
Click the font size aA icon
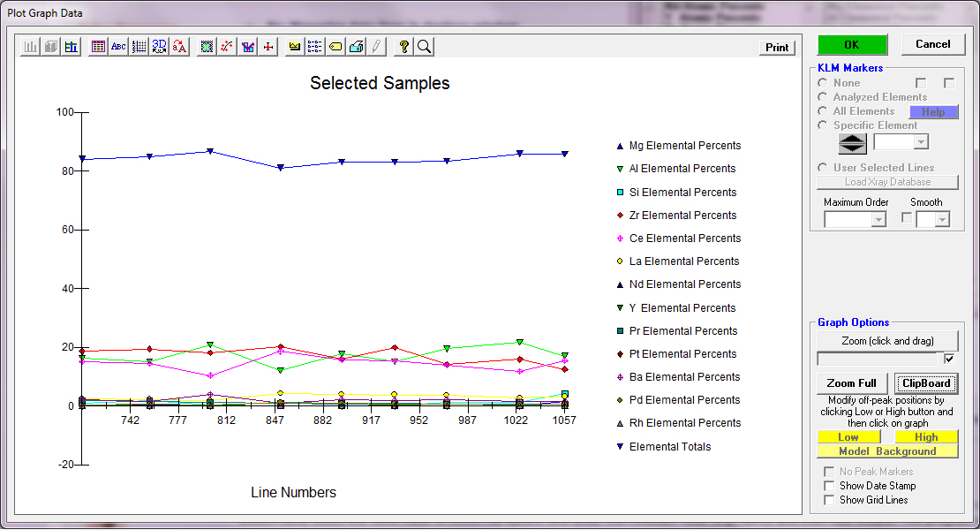[x=179, y=47]
